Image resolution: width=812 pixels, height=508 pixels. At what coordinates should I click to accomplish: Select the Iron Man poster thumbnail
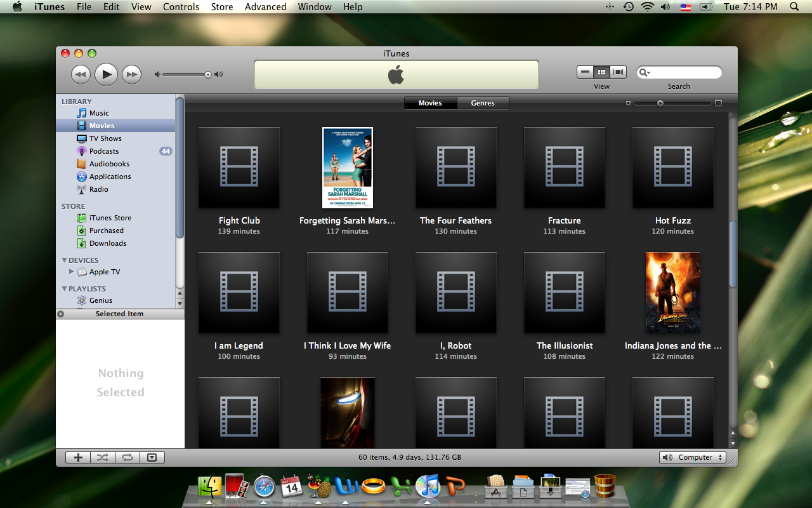tap(348, 413)
